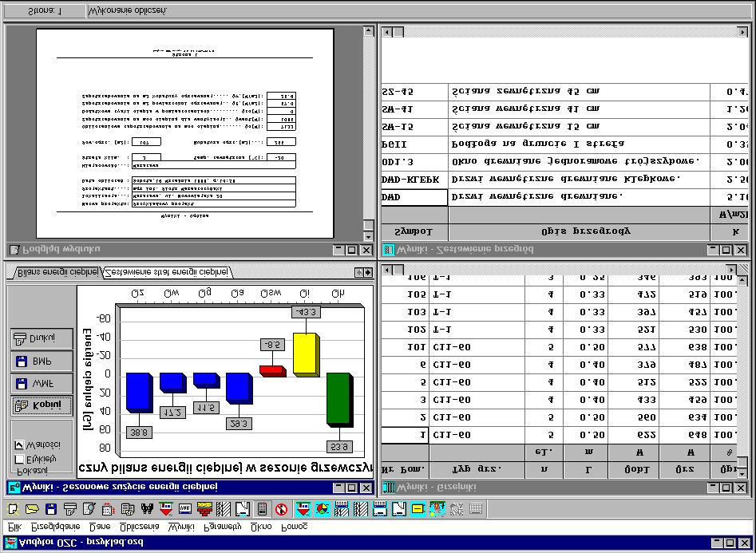Open the Pomoc menu

click(x=294, y=527)
